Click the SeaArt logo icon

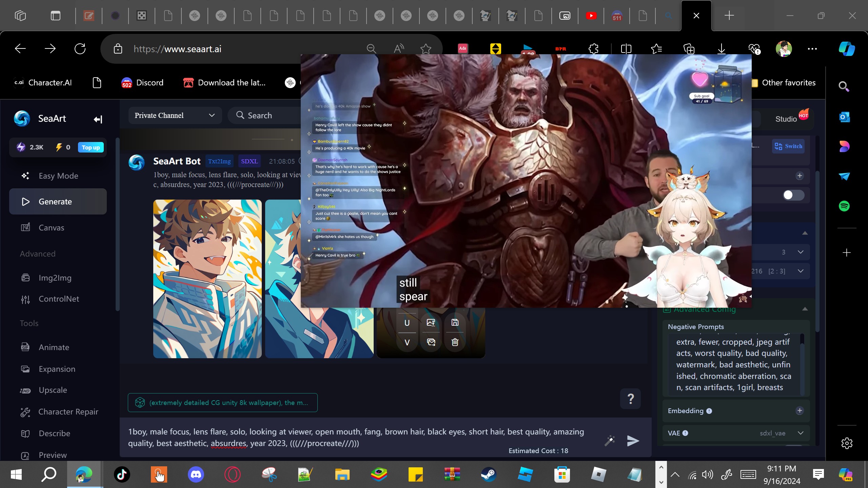(x=22, y=119)
